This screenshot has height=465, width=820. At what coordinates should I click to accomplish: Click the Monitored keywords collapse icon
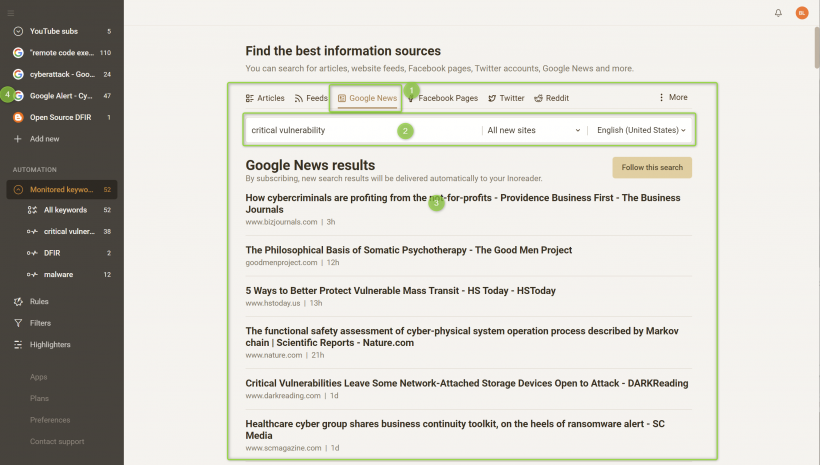coord(18,189)
